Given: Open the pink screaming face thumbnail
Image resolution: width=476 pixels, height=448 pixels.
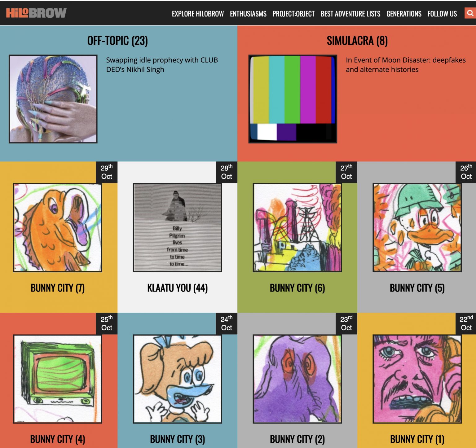Looking at the screenshot, I should (417, 379).
